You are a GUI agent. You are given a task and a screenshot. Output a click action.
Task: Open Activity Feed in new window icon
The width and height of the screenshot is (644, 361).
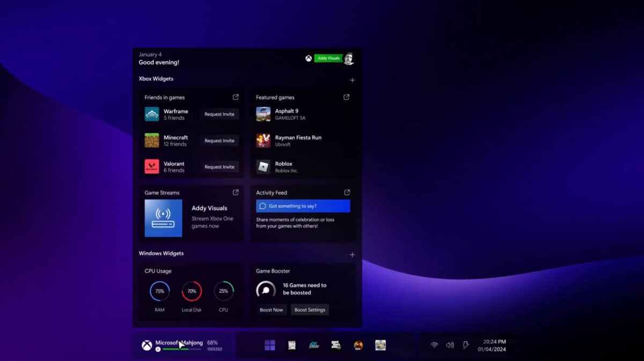[347, 191]
